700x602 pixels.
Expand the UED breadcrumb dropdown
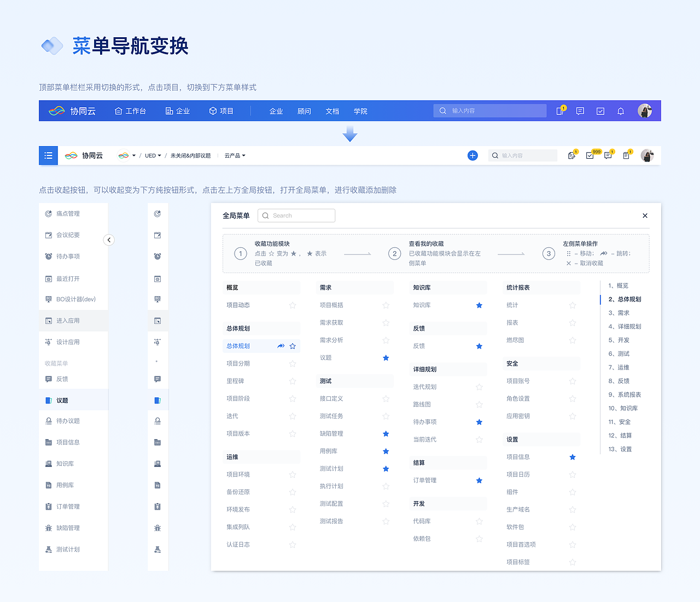[x=153, y=155]
